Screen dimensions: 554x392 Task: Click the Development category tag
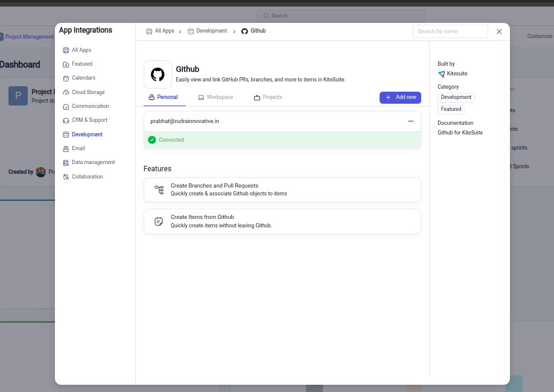point(456,97)
